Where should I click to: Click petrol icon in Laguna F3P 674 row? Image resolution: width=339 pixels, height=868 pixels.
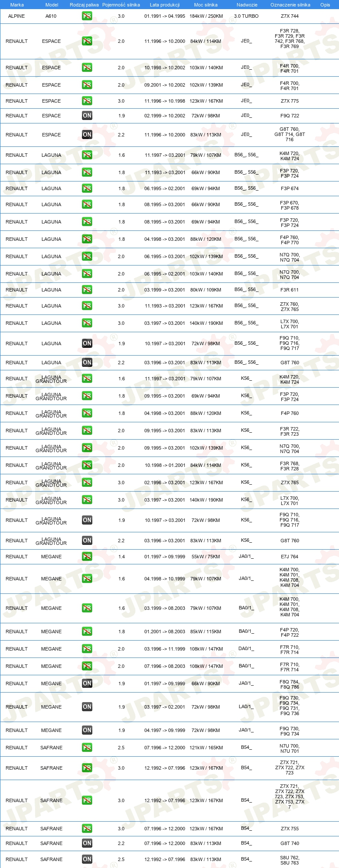click(x=87, y=188)
